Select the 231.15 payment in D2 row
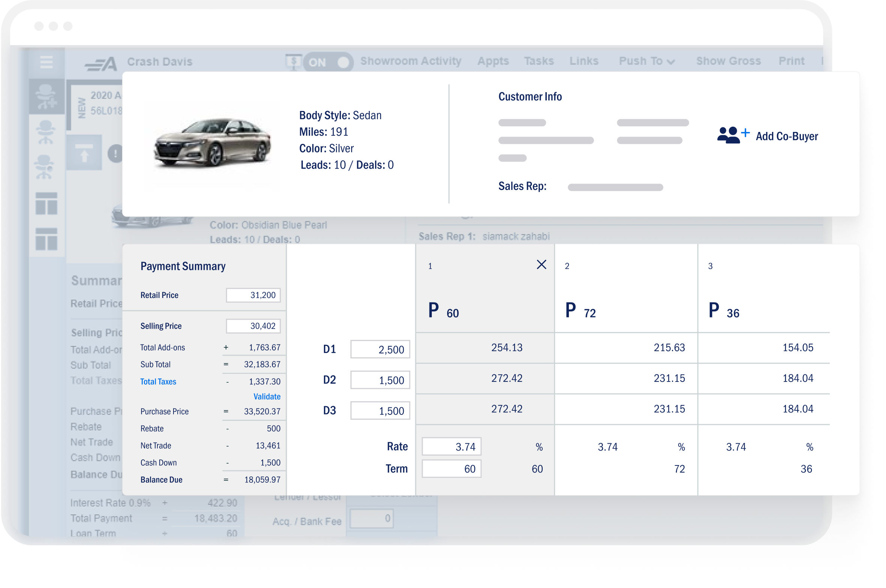This screenshot has height=588, width=886. click(626, 378)
